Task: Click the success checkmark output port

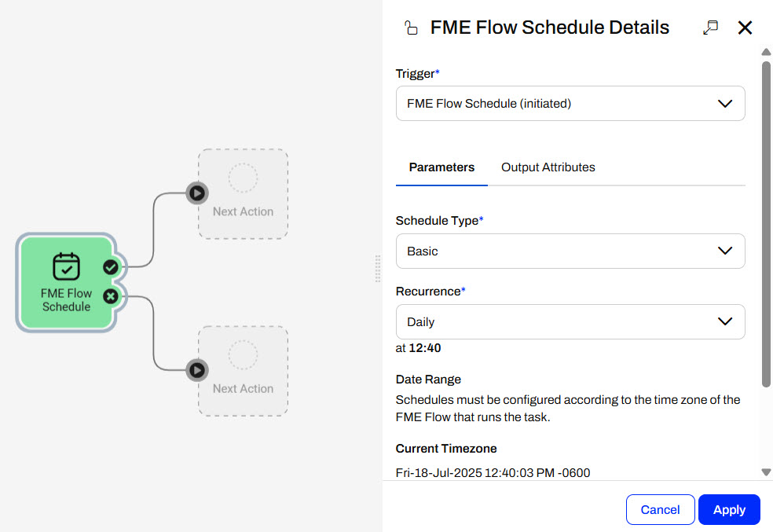Action: pyautogui.click(x=111, y=267)
